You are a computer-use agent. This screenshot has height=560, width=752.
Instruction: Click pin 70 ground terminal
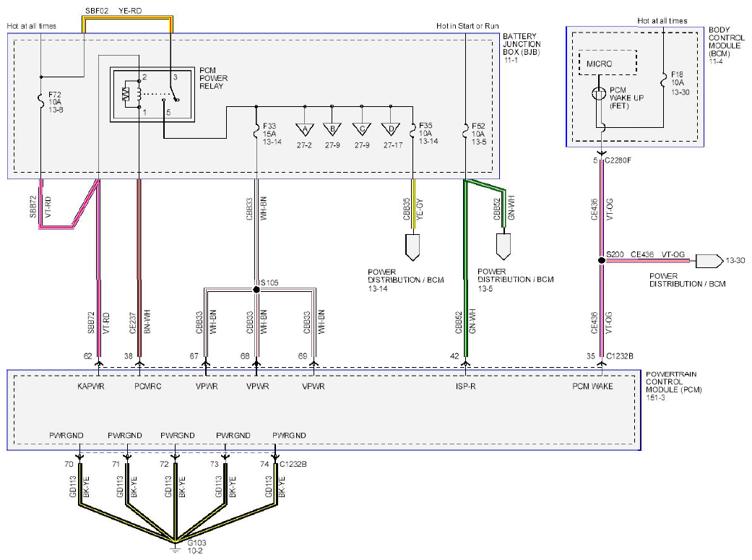pyautogui.click(x=79, y=457)
